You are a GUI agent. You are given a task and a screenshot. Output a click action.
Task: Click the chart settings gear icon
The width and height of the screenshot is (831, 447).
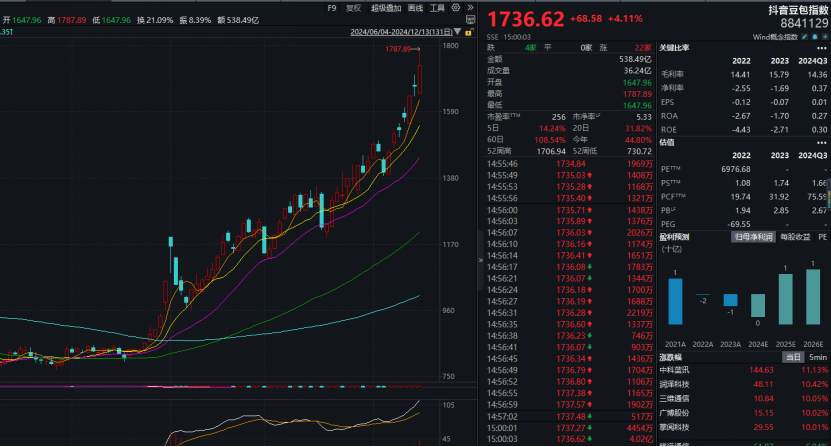pyautogui.click(x=456, y=8)
